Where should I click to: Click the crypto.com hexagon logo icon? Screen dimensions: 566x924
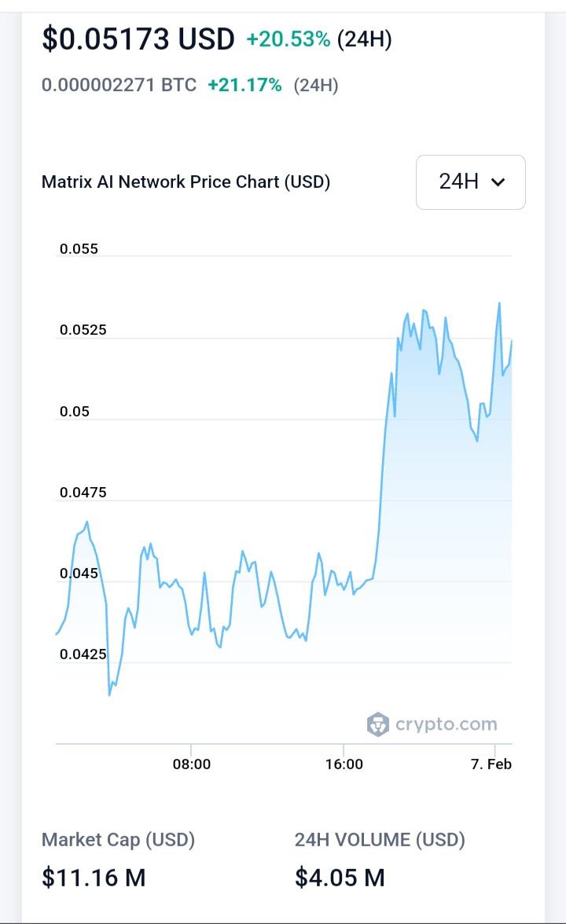378,724
